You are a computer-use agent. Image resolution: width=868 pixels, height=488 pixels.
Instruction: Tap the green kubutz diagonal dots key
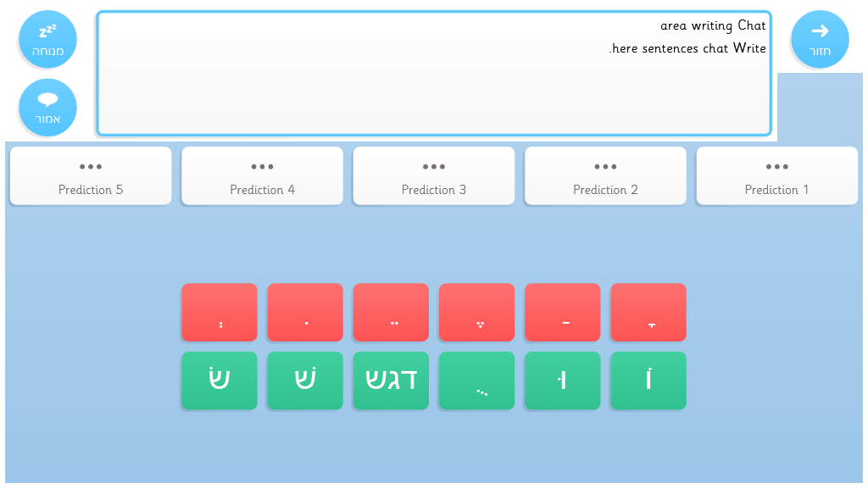coord(476,381)
